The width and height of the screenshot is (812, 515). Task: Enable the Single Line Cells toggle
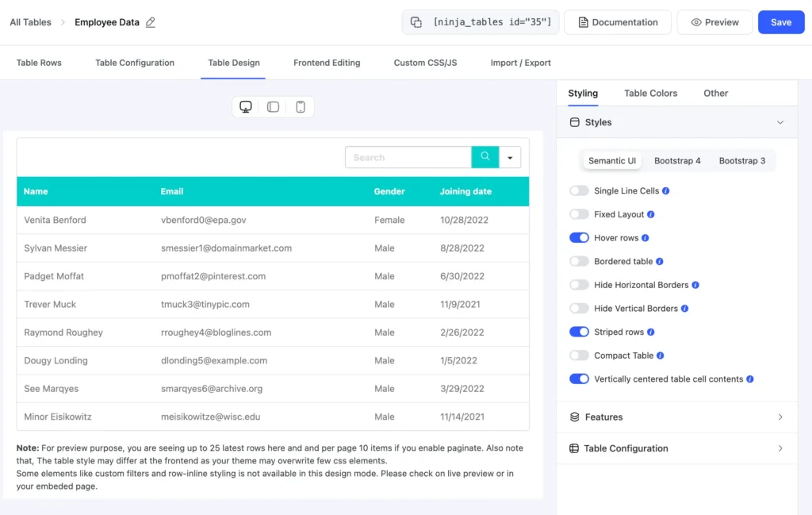tap(579, 190)
